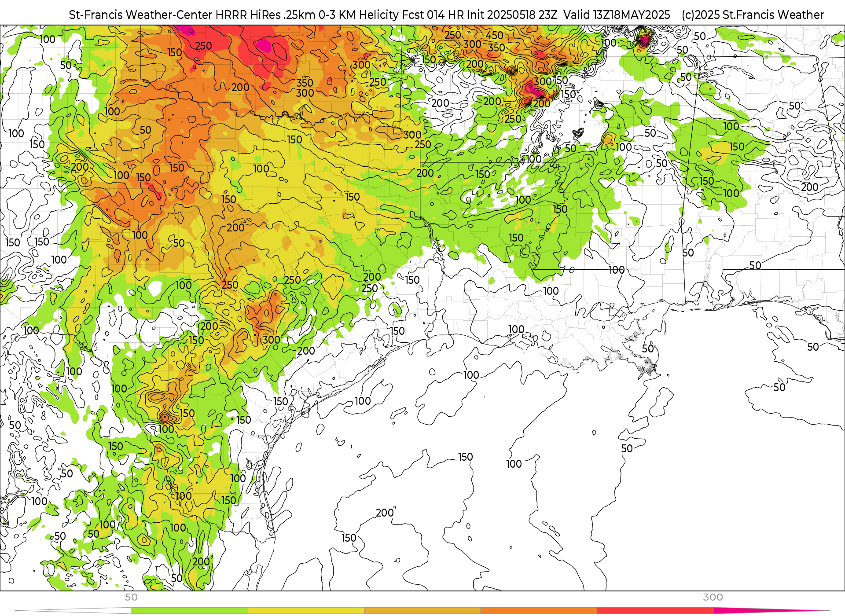This screenshot has width=845, height=616.
Task: Click the gray '50' legend scale label
Action: pos(131,597)
